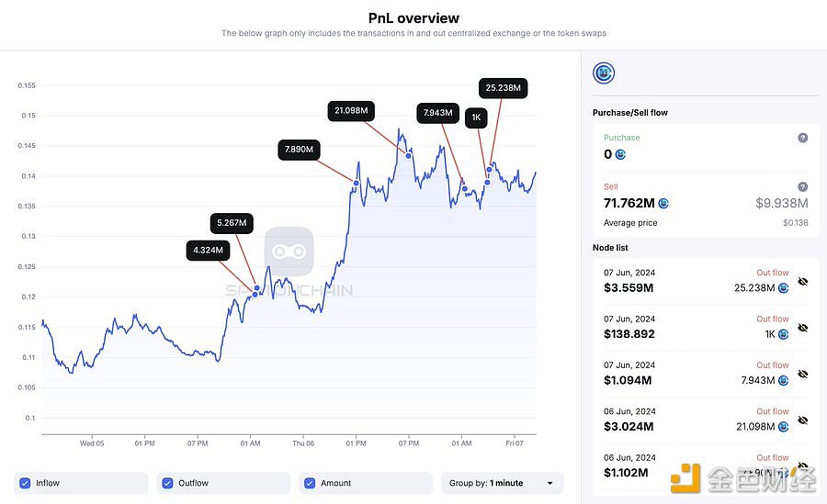Click the token icon beside 71.762M sell amount
This screenshot has height=504, width=827.
point(663,203)
